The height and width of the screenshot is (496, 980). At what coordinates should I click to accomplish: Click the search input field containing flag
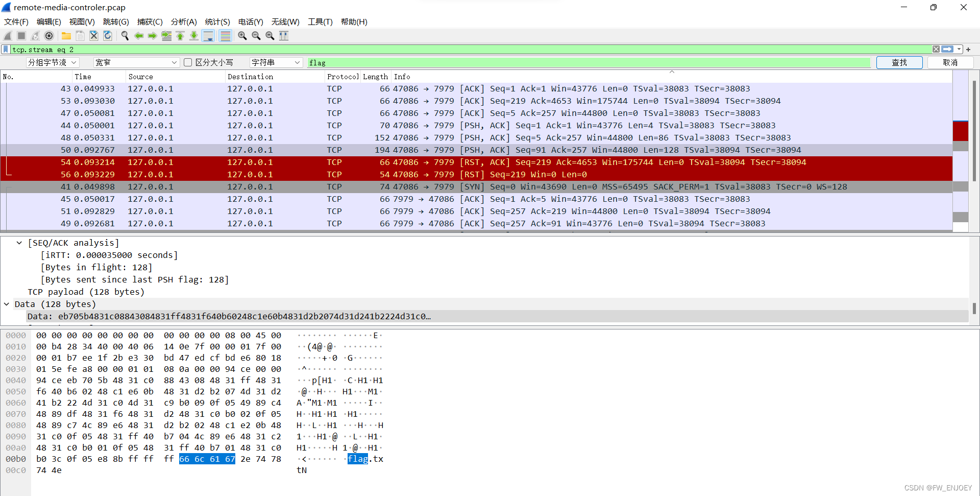pos(589,62)
